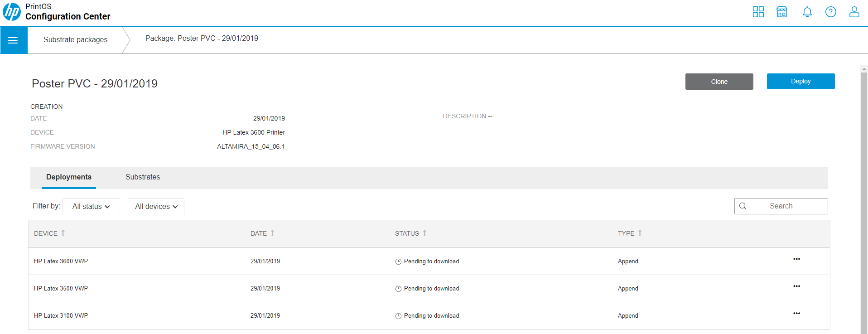
Task: Click the Deploy button
Action: point(801,82)
